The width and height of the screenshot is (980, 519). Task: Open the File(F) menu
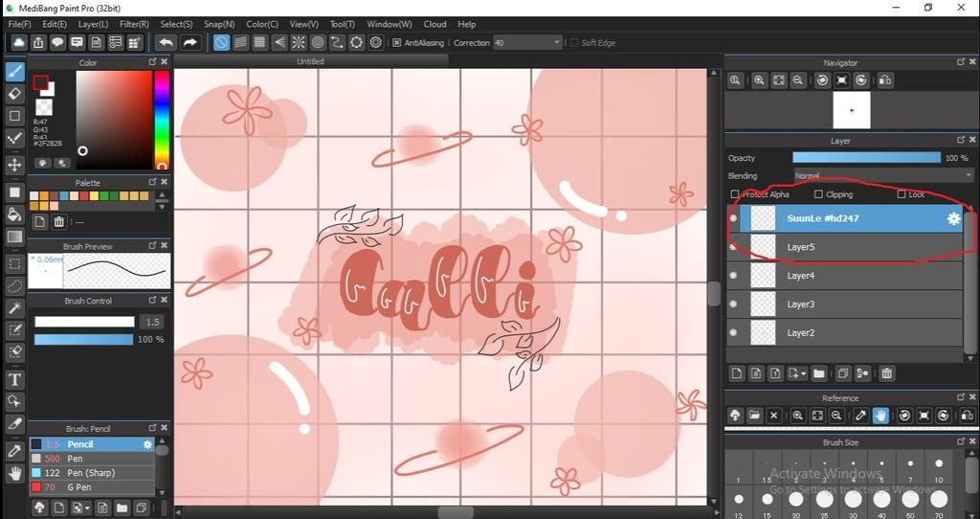19,24
